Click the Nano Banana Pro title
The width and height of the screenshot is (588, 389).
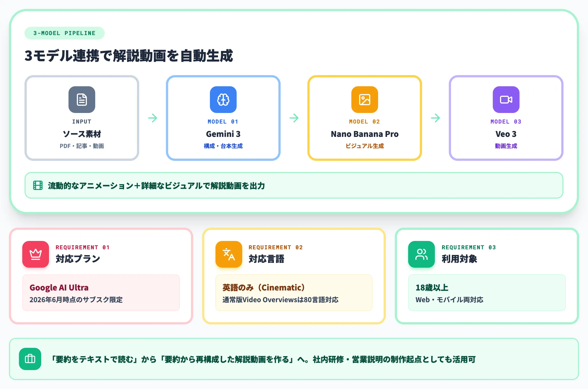click(365, 134)
